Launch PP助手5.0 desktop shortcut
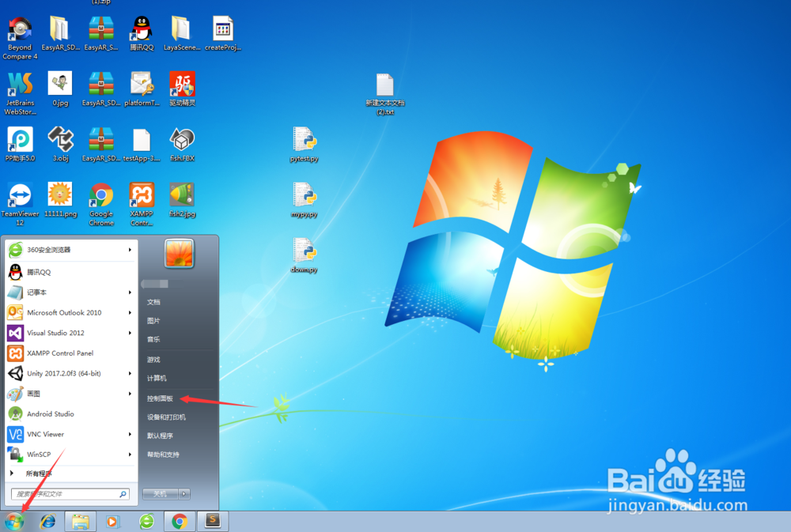The width and height of the screenshot is (791, 532). pyautogui.click(x=21, y=144)
